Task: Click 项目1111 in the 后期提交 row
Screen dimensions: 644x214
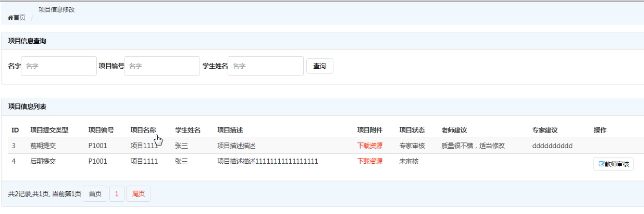Action: 144,161
